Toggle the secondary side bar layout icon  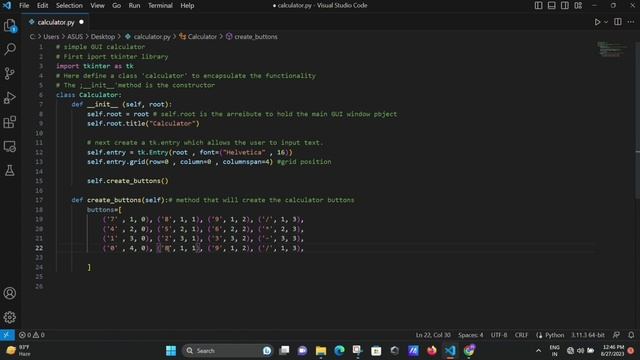click(565, 5)
